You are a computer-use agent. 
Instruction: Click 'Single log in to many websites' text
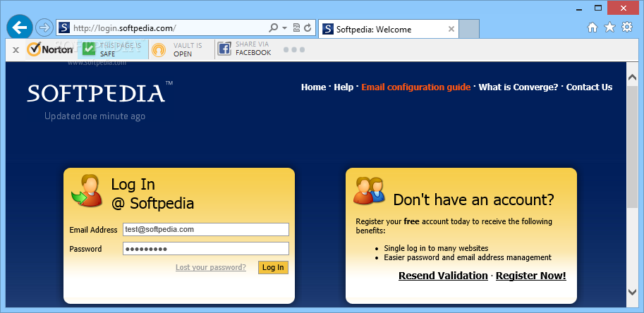click(436, 248)
